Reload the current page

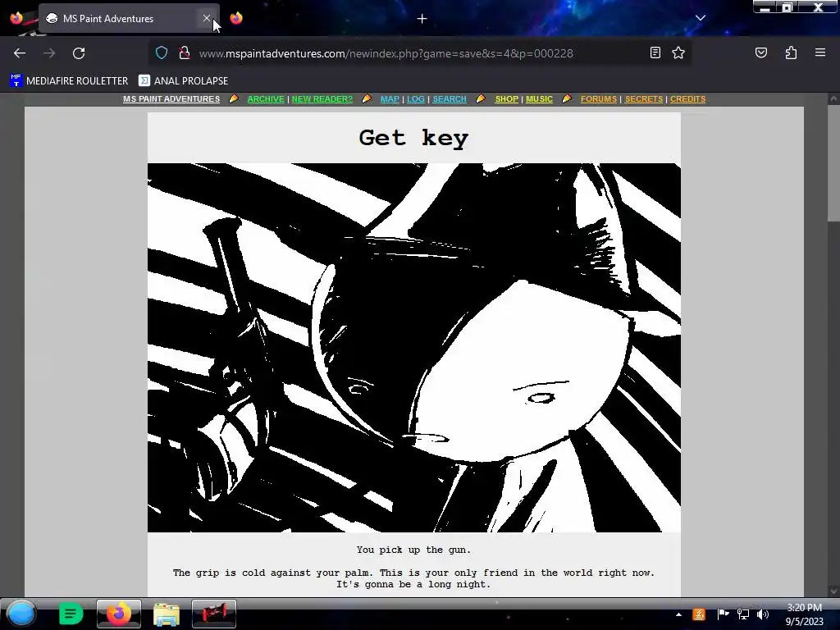[79, 53]
